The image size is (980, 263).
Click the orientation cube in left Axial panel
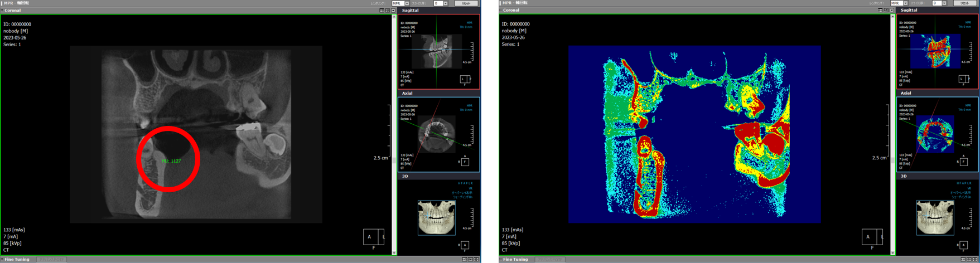[465, 162]
